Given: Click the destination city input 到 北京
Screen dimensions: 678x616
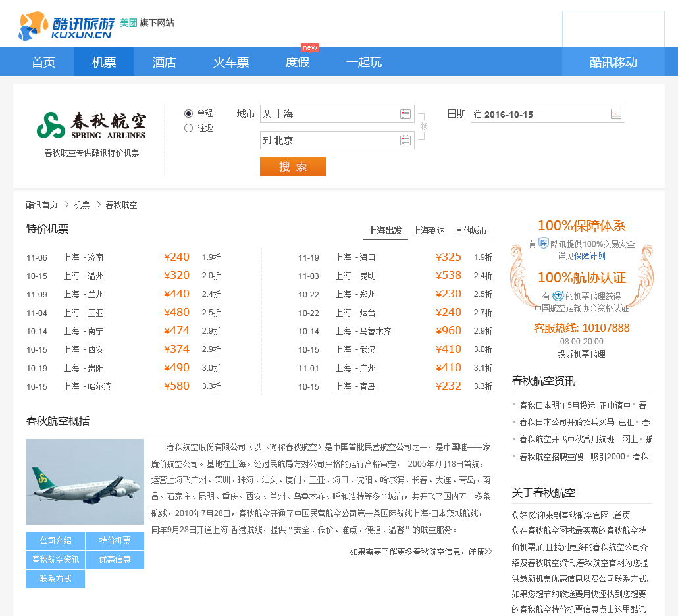Looking at the screenshot, I should pos(337,140).
